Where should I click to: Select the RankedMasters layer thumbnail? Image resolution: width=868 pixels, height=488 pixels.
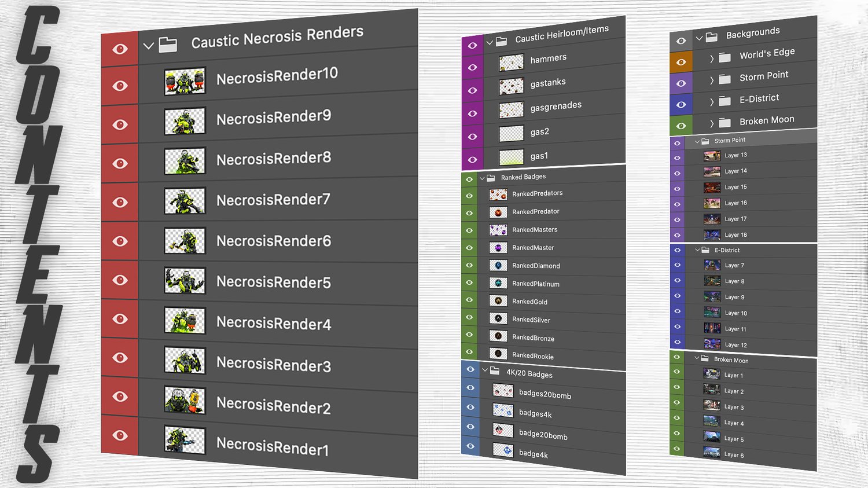coord(498,230)
